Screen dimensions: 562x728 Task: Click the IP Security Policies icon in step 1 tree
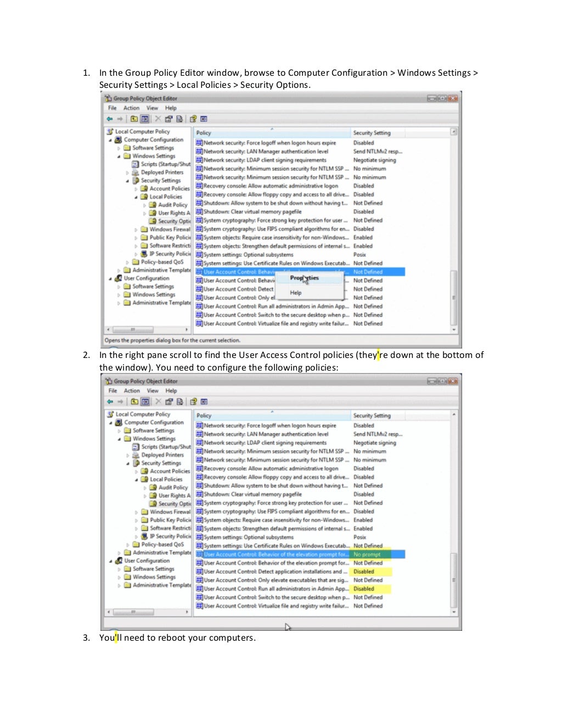(144, 254)
